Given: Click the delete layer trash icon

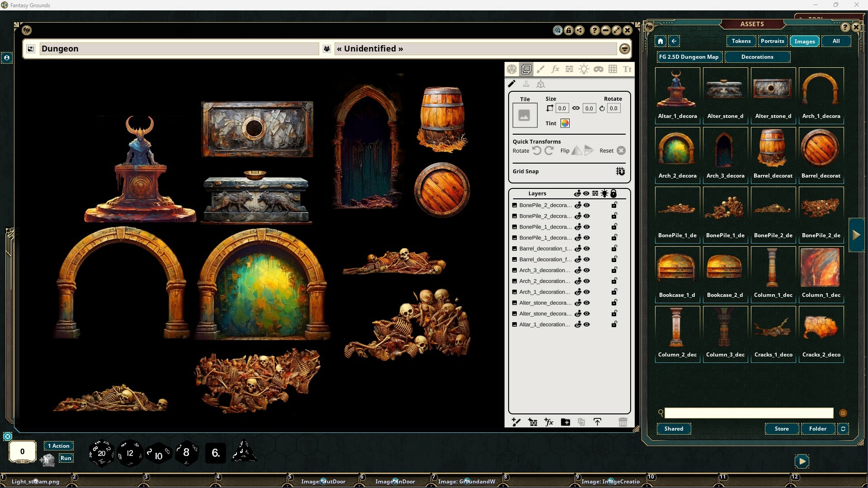Looking at the screenshot, I should pyautogui.click(x=623, y=422).
